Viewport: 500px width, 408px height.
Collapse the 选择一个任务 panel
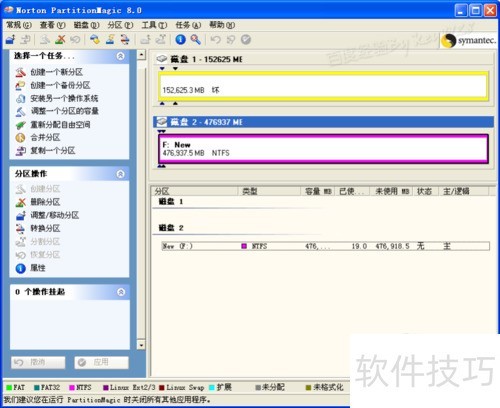coord(121,56)
